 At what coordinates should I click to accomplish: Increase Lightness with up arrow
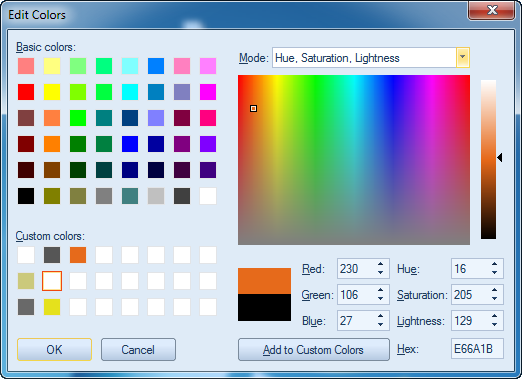click(495, 316)
